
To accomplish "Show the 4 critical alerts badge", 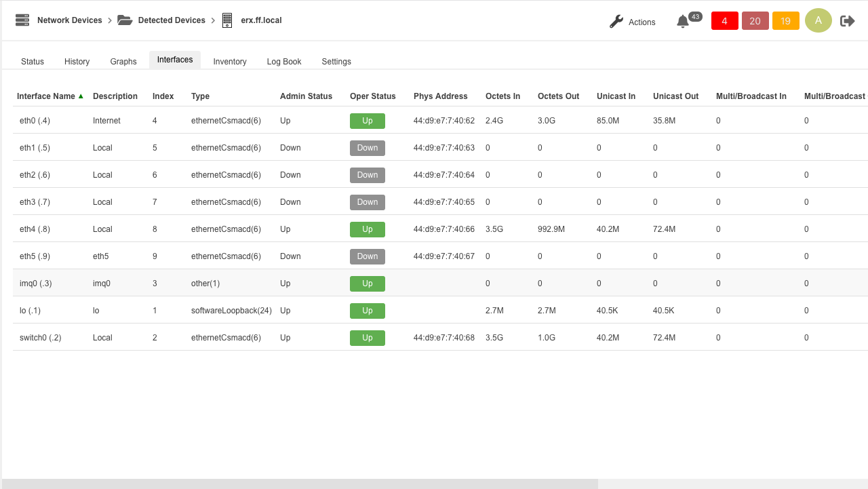I will 724,21.
